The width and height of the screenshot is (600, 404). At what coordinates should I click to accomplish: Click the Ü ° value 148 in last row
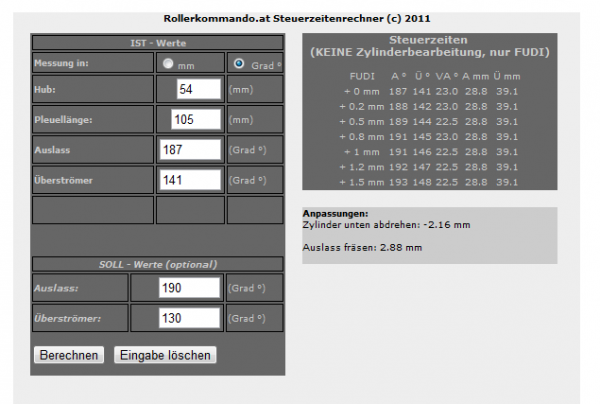point(422,182)
